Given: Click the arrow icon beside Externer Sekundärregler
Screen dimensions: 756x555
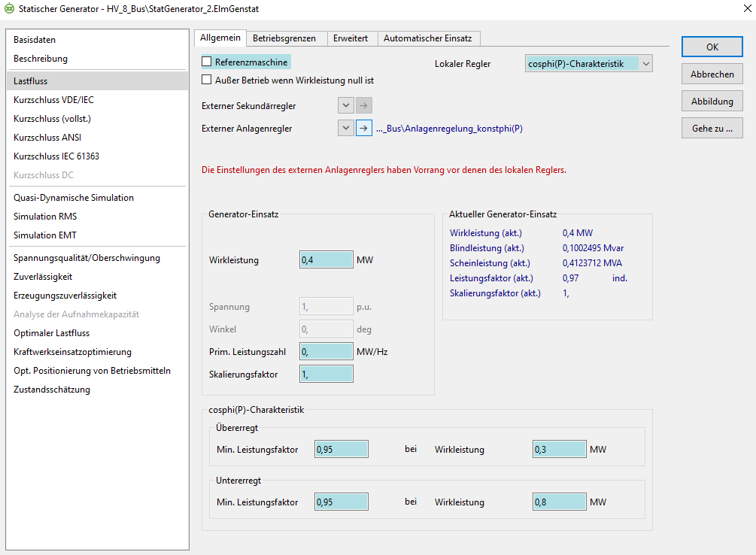Looking at the screenshot, I should tap(364, 105).
